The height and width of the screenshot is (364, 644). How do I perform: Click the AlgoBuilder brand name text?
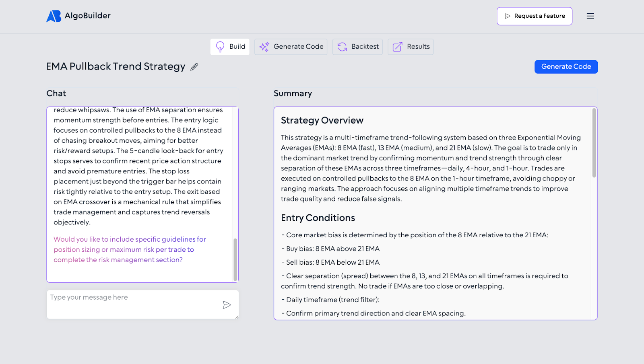[x=87, y=16]
